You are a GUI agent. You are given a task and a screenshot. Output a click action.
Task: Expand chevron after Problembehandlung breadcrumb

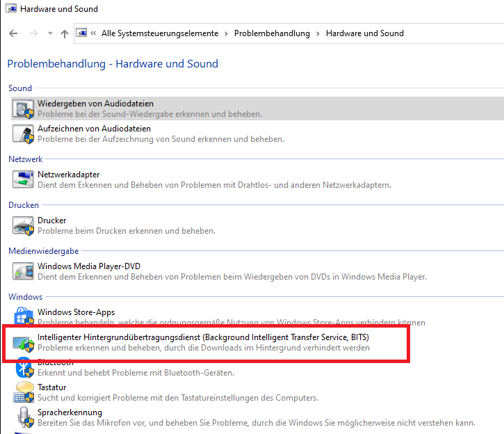pos(318,33)
